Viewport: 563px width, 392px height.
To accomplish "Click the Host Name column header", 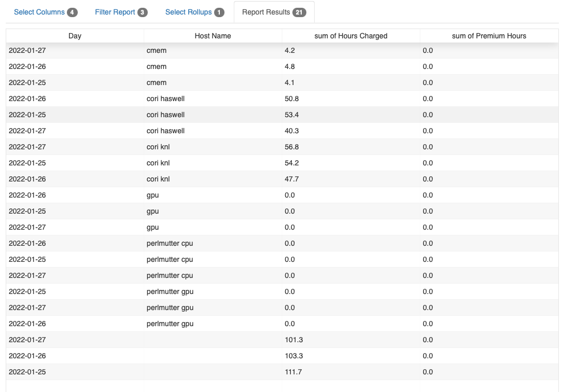I will coord(213,36).
